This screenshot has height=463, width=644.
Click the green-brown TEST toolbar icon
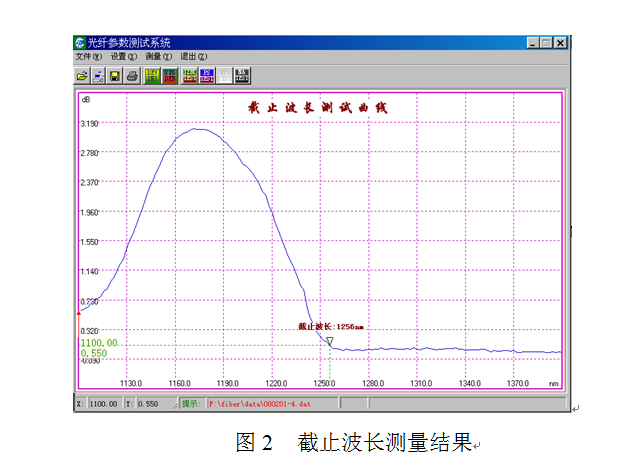point(189,76)
